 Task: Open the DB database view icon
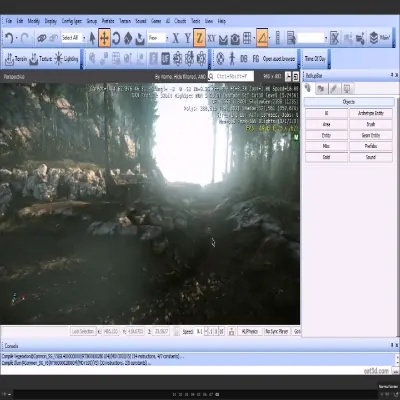[x=244, y=59]
